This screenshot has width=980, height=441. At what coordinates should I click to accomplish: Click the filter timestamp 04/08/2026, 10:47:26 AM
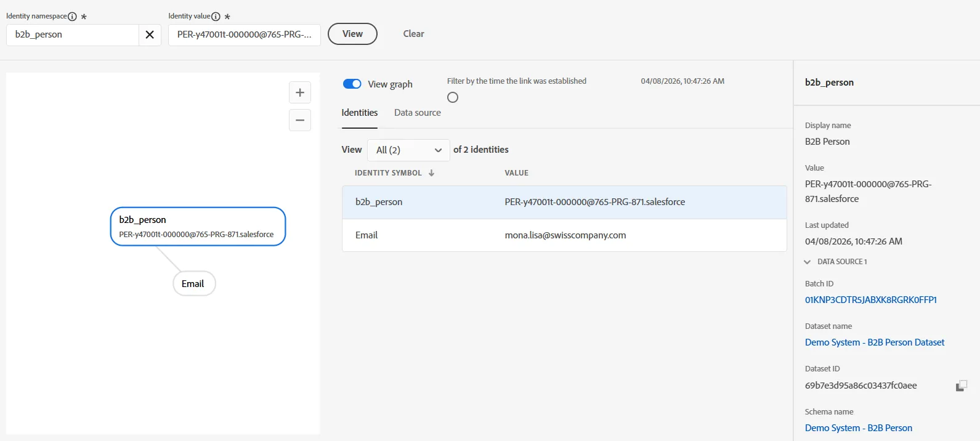(682, 81)
